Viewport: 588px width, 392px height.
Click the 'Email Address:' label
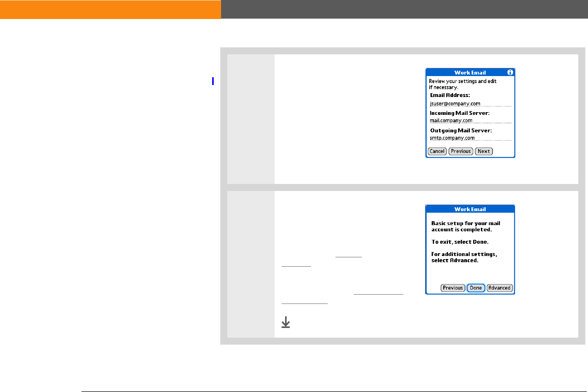coord(450,95)
